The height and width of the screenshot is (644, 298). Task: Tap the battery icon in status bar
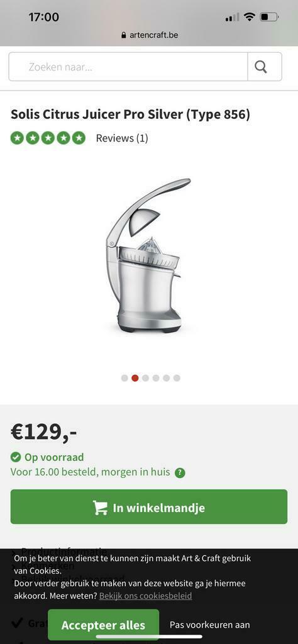coord(269,17)
